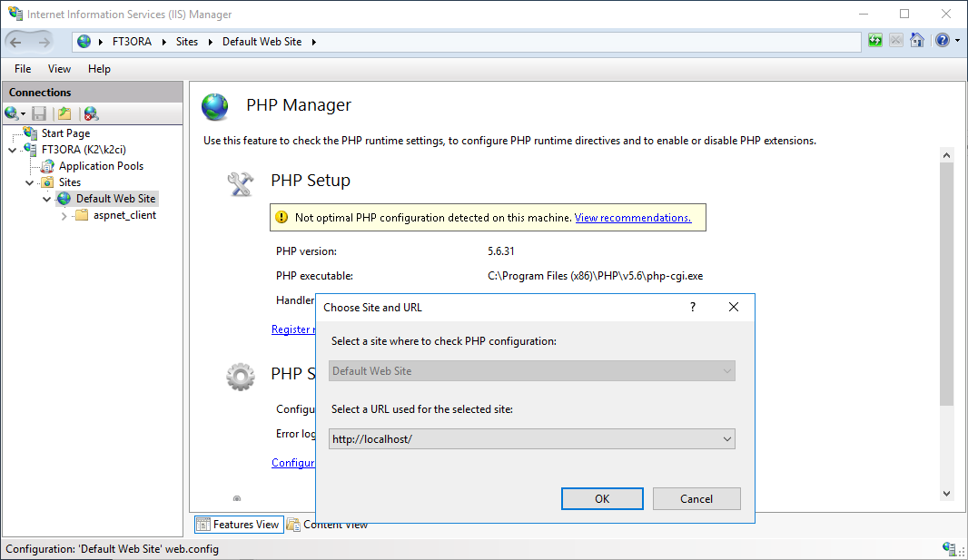The image size is (968, 560).
Task: Open Help via blue question mark icon
Action: pyautogui.click(x=943, y=41)
